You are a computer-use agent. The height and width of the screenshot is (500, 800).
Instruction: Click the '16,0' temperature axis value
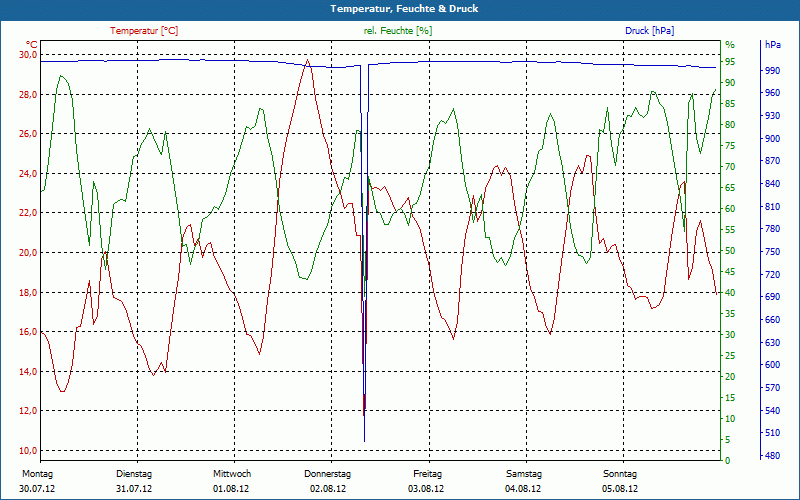pos(28,332)
